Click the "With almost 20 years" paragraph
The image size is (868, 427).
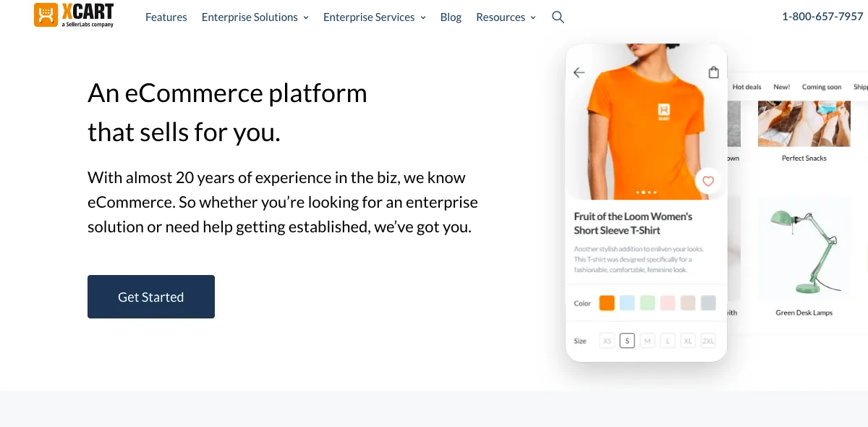[x=283, y=202]
